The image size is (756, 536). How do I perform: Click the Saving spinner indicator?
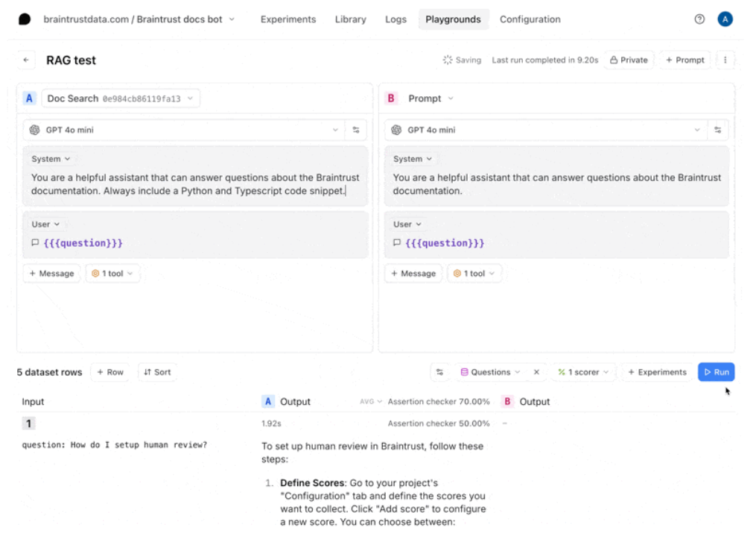(448, 60)
